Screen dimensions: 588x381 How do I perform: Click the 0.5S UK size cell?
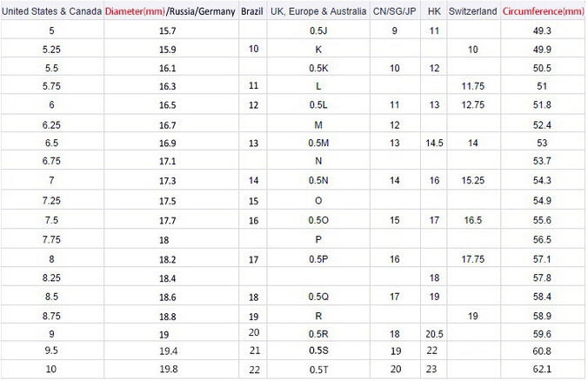[x=318, y=351]
